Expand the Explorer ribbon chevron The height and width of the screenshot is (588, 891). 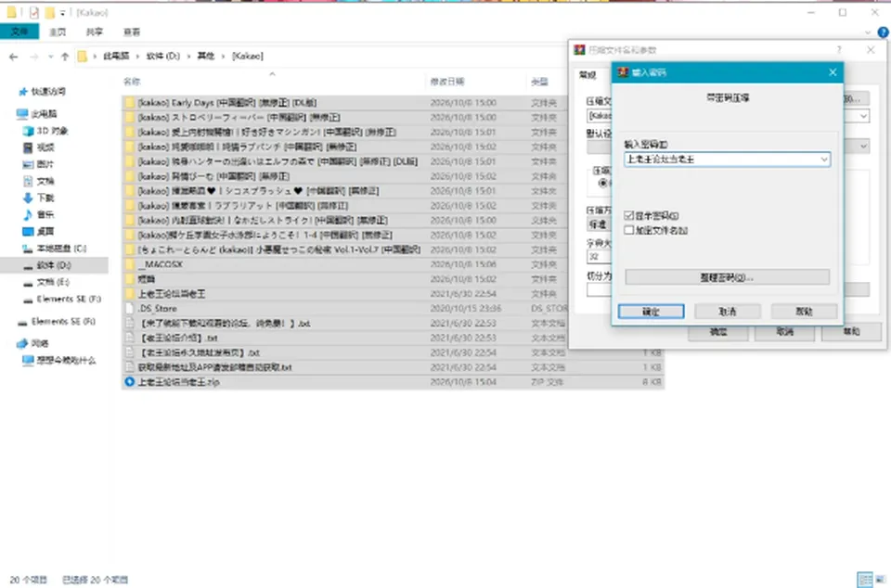868,32
